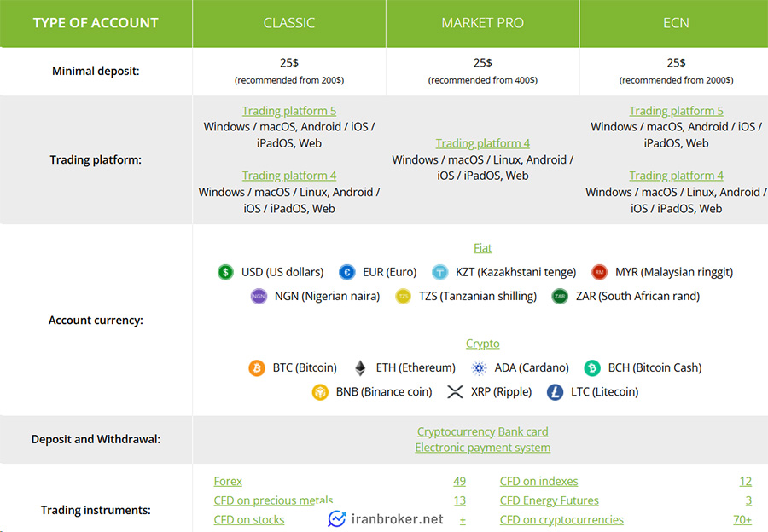Follow the Electronic payment system link

pyautogui.click(x=482, y=448)
